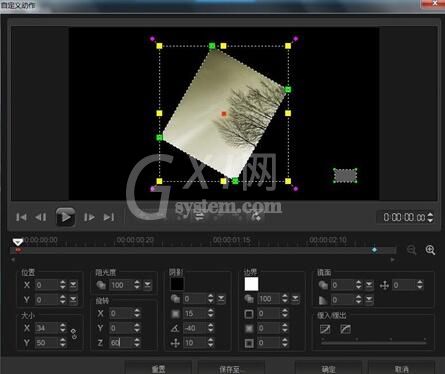Click the timecode field 0:00:00.00
The image size is (445, 374).
point(404,217)
